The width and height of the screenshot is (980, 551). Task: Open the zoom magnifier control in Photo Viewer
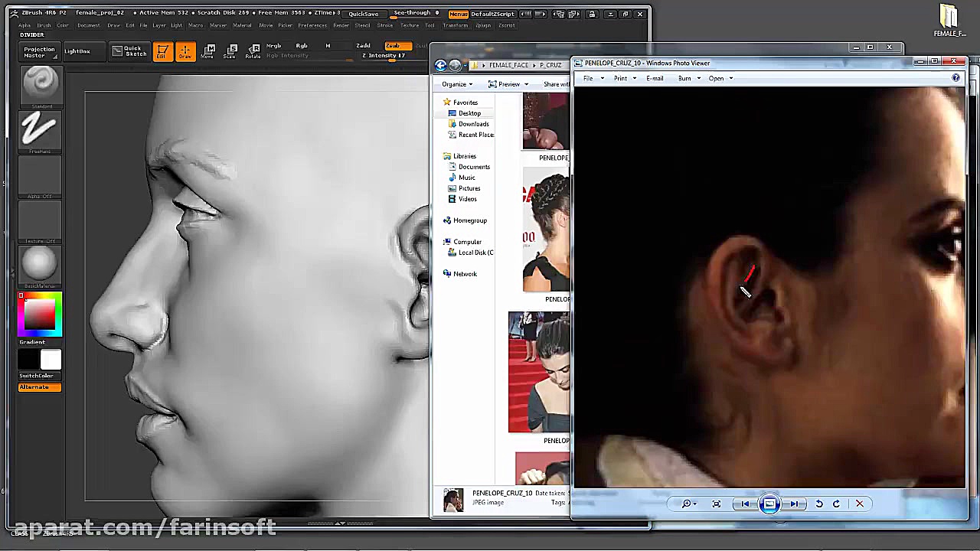click(x=688, y=504)
